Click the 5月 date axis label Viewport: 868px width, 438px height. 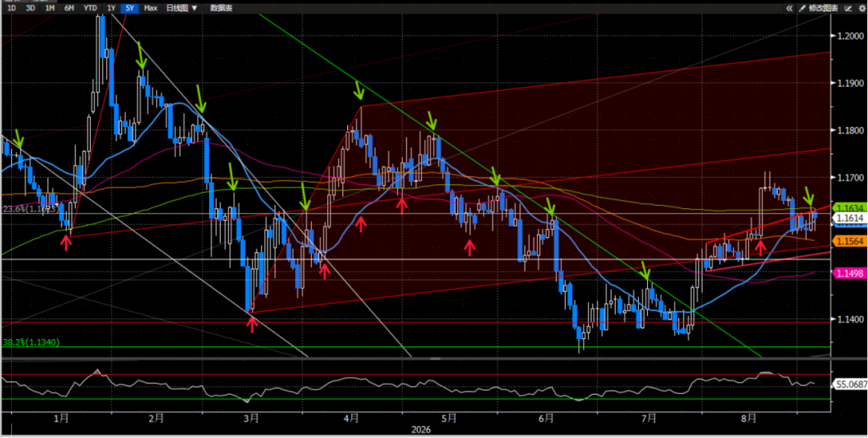(448, 419)
